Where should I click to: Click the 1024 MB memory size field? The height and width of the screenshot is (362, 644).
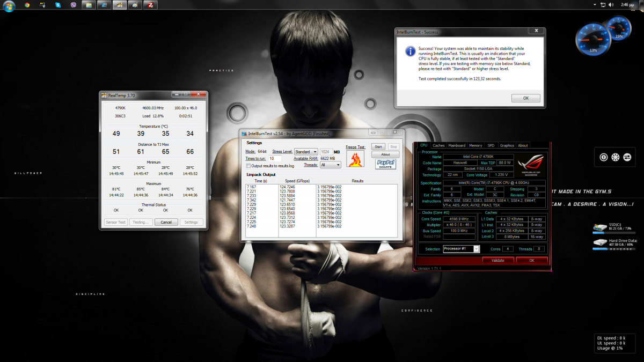click(326, 152)
